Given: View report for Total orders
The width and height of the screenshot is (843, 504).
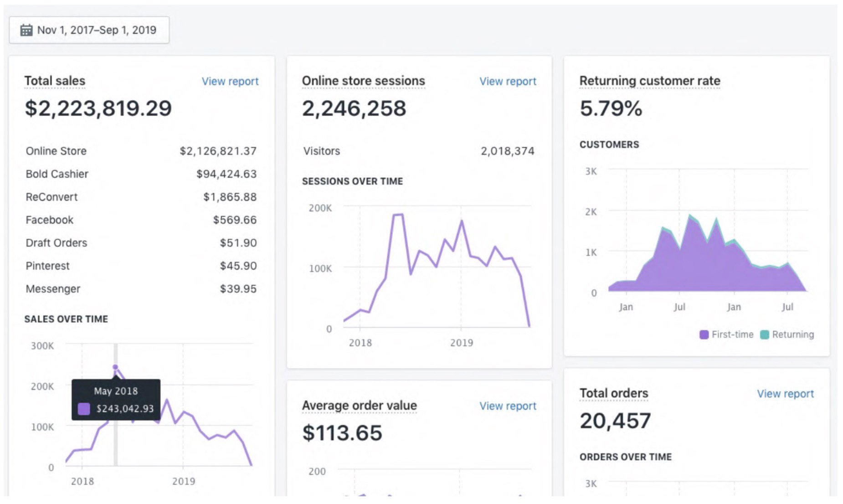Looking at the screenshot, I should pos(785,394).
